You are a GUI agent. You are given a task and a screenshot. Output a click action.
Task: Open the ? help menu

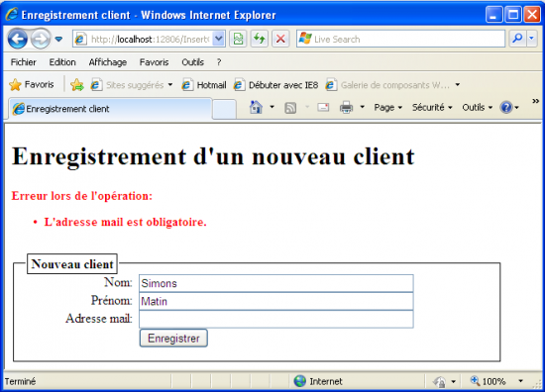219,62
